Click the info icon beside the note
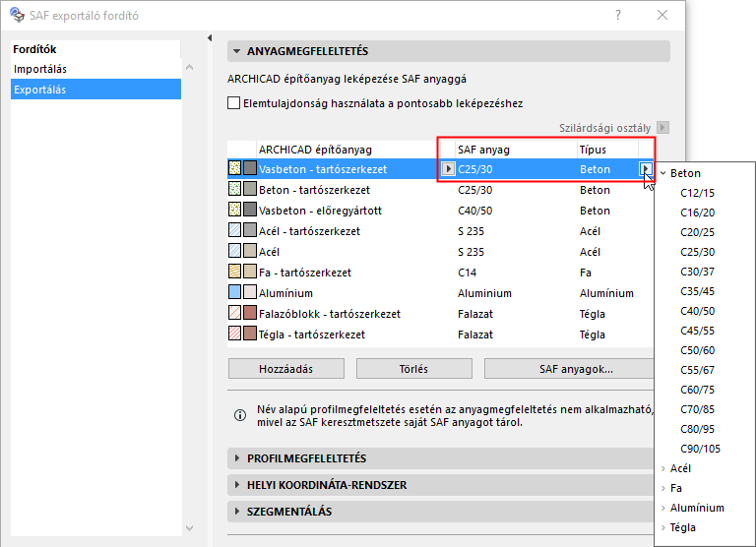The width and height of the screenshot is (756, 547). coord(240,415)
